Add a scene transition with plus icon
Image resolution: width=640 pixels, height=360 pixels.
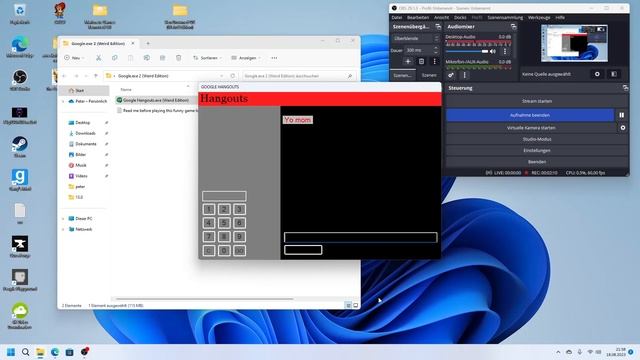[x=407, y=62]
